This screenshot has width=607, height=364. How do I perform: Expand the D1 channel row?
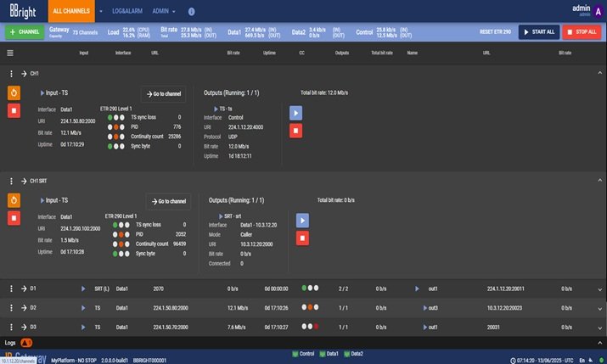tap(599, 288)
